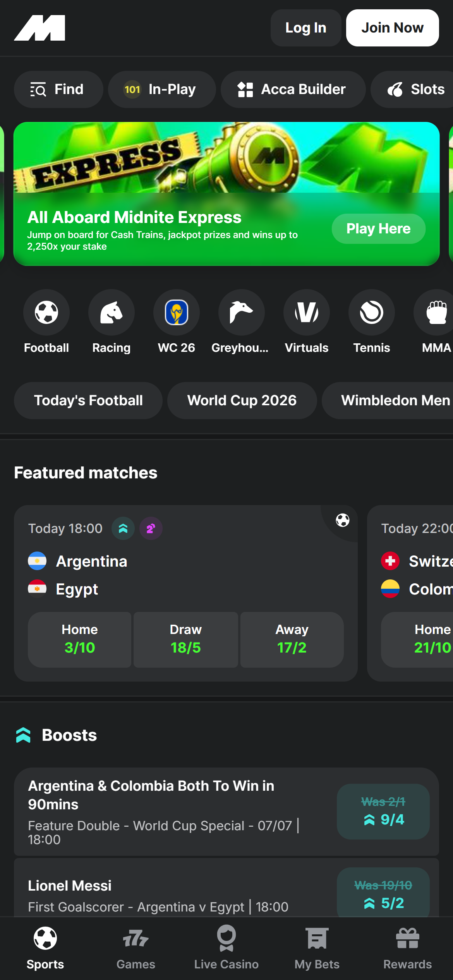Switch to the Live Casino tab

point(226,948)
